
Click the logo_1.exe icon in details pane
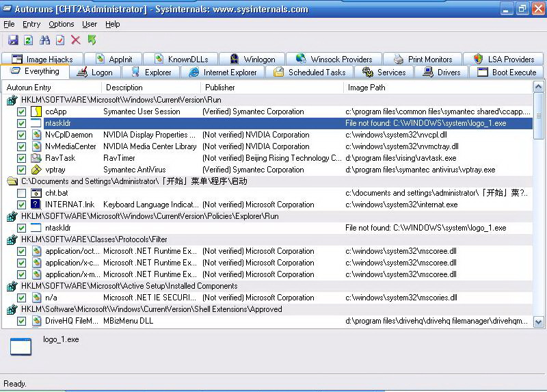pyautogui.click(x=21, y=347)
